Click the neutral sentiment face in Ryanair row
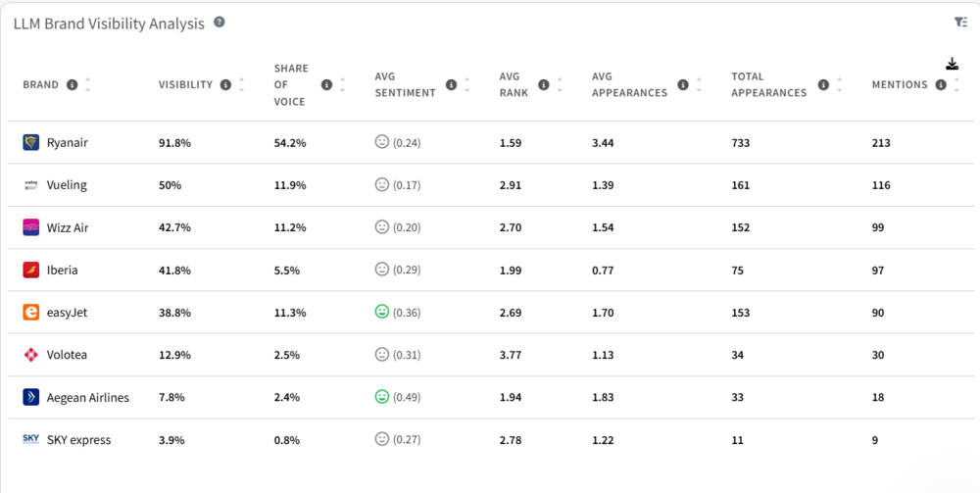Image resolution: width=980 pixels, height=493 pixels. tap(382, 142)
